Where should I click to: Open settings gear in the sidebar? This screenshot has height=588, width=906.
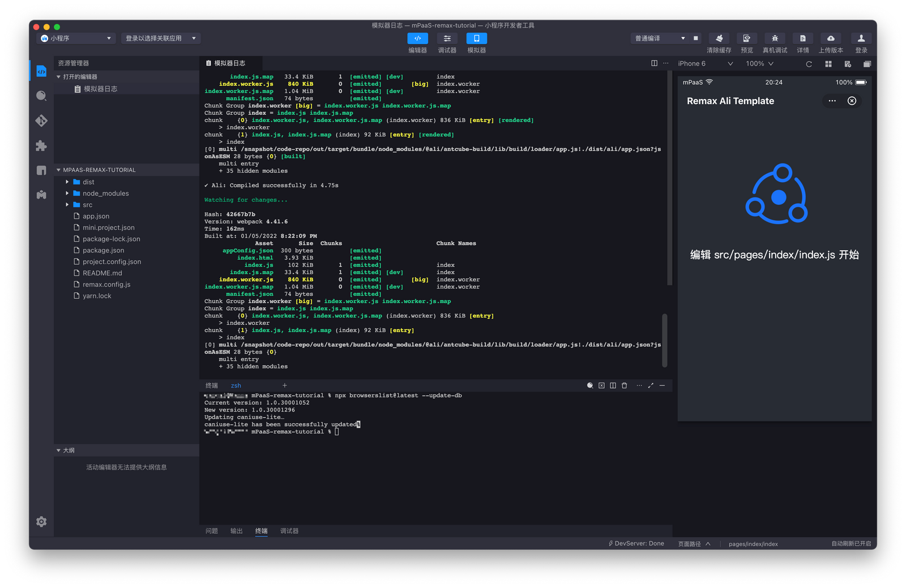pos(41,521)
